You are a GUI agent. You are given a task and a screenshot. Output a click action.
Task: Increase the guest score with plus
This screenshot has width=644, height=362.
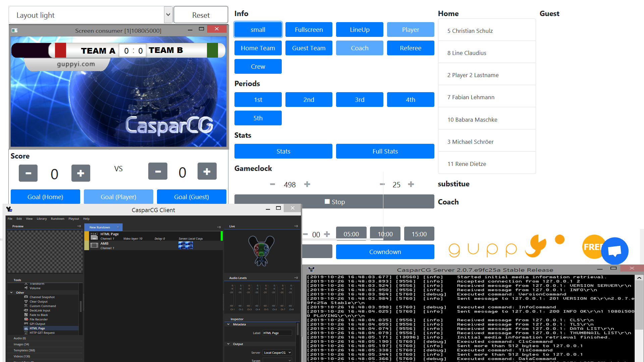[207, 171]
